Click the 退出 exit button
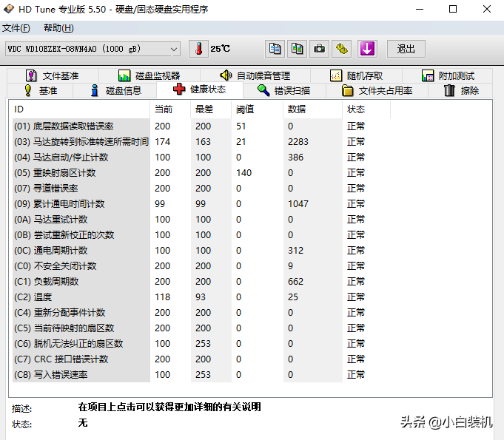Viewport: 504px width, 440px height. [406, 49]
